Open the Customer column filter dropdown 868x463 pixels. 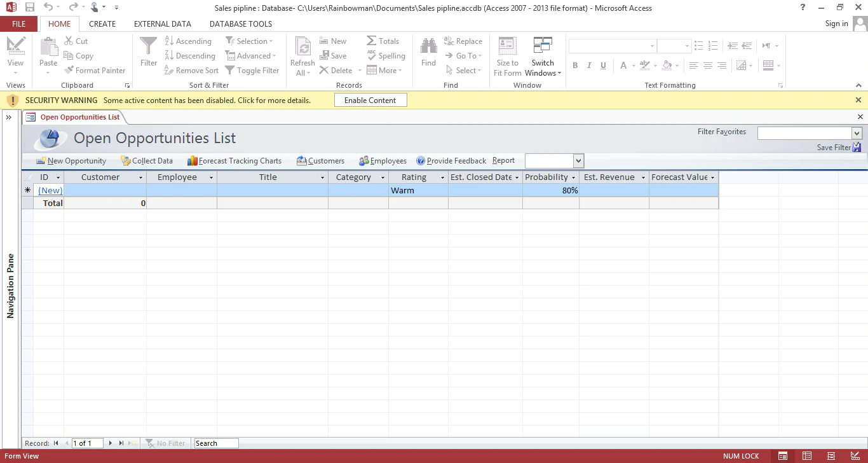(x=142, y=177)
